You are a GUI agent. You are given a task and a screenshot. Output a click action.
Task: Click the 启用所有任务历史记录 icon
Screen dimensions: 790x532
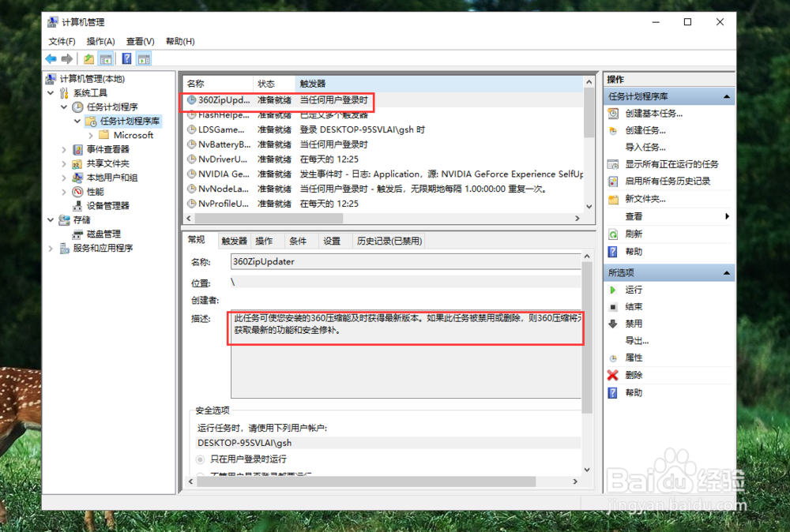pyautogui.click(x=613, y=182)
